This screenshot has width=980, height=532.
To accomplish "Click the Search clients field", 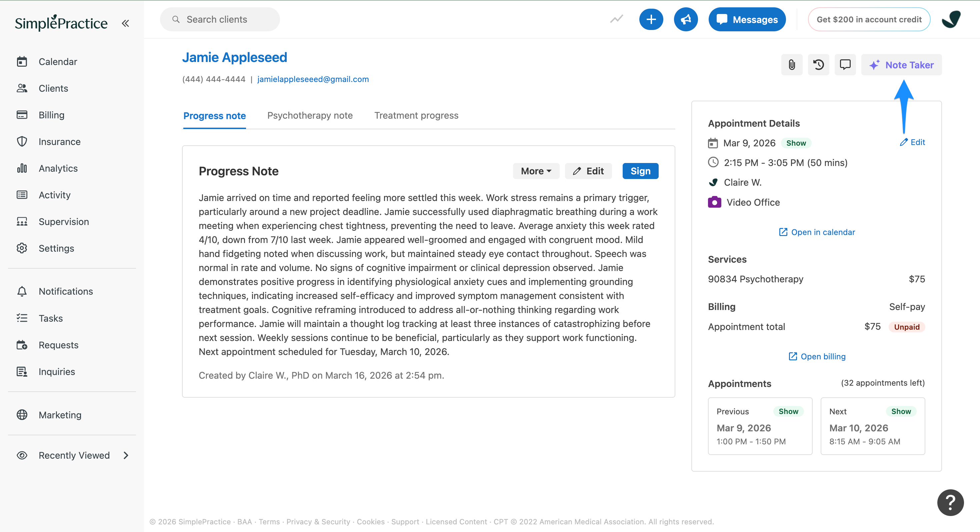I will point(220,19).
